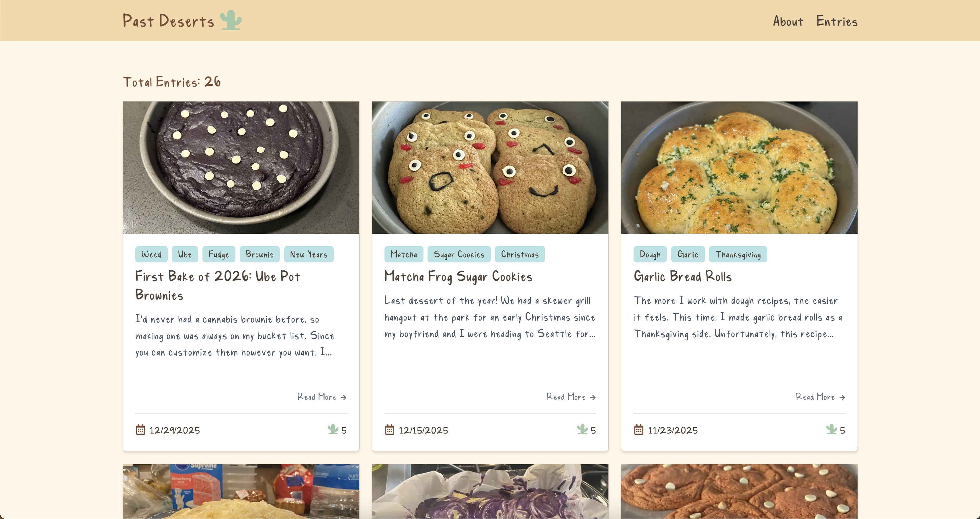Open the Past Deserts home title
This screenshot has height=519, width=980.
168,21
